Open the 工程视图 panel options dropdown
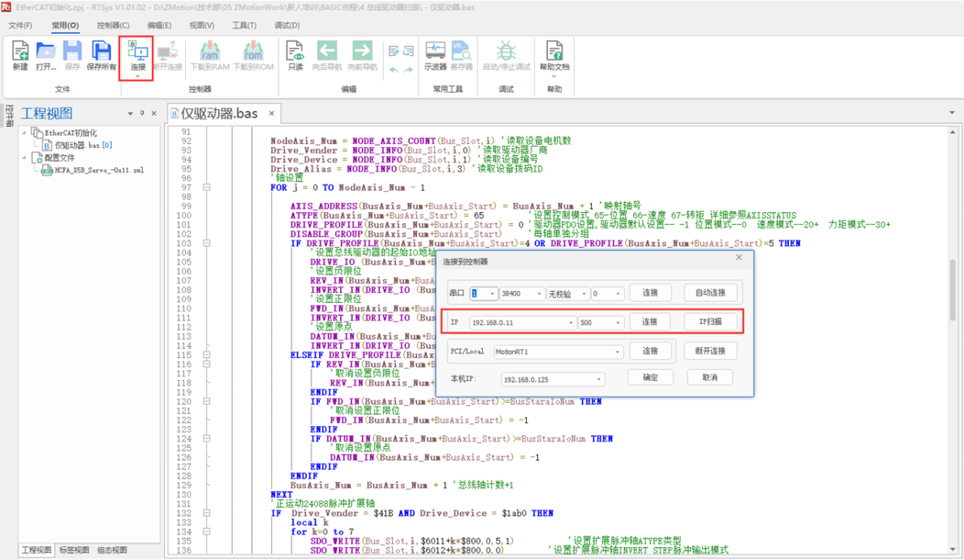 pyautogui.click(x=129, y=114)
